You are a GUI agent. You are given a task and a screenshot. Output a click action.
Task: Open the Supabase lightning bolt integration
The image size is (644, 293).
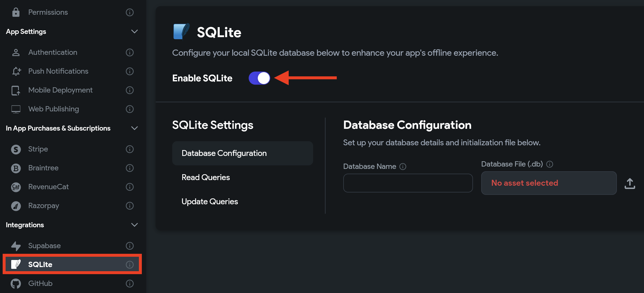(16, 246)
